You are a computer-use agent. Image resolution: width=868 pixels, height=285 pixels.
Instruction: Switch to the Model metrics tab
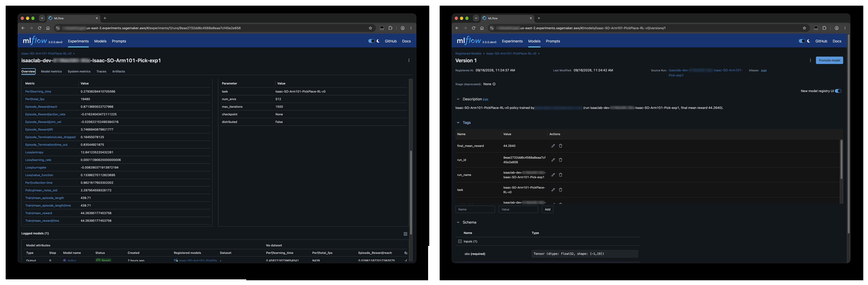tap(51, 72)
